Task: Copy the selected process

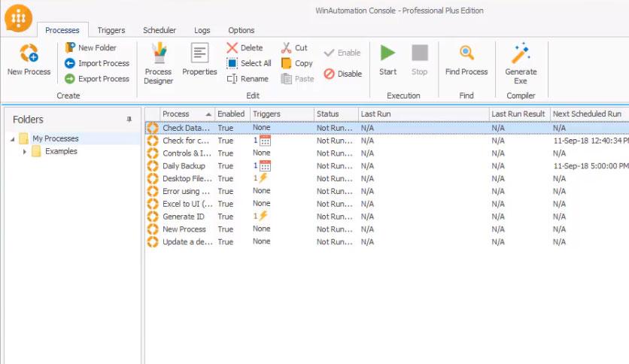Action: click(297, 63)
